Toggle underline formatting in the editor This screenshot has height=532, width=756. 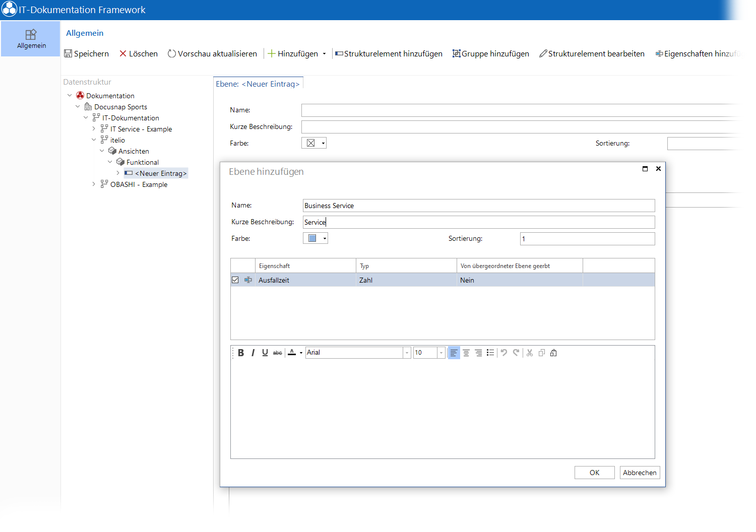[x=265, y=353]
